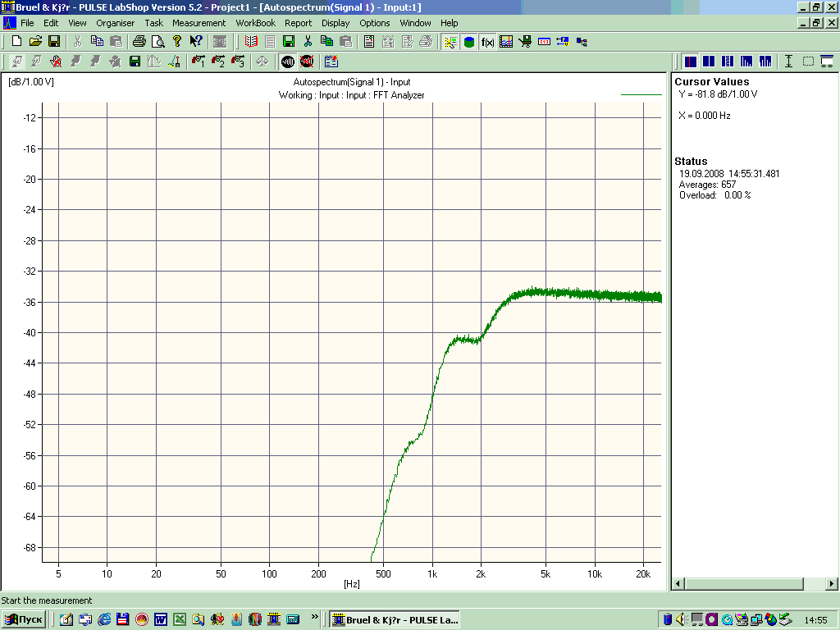Click the red open-book workbook icon

pos(251,41)
